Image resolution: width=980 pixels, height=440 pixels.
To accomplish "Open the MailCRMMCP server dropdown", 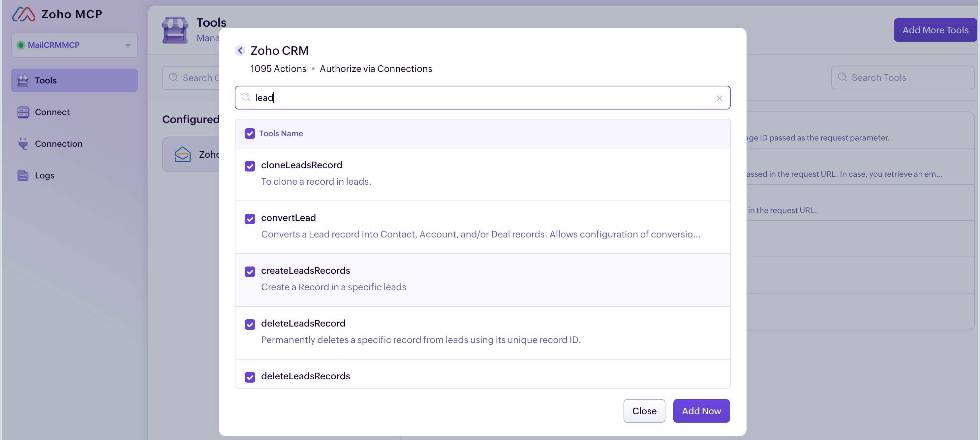I will [x=74, y=45].
